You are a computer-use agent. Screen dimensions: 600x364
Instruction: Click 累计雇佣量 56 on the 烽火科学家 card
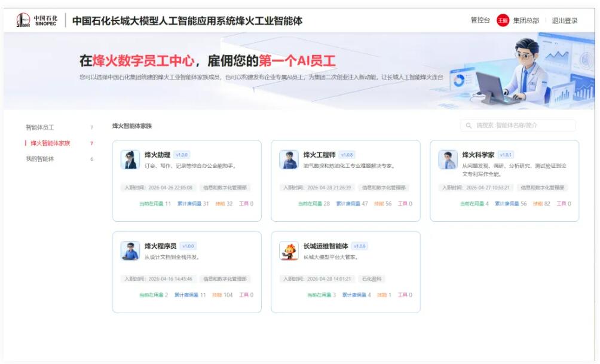[x=510, y=204]
